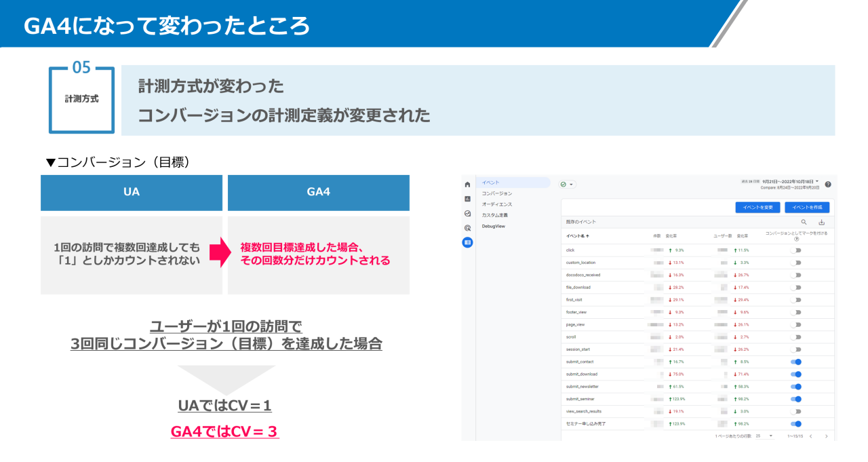This screenshot has width=868, height=462.
Task: Click the イベントを作成 button
Action: coord(807,208)
